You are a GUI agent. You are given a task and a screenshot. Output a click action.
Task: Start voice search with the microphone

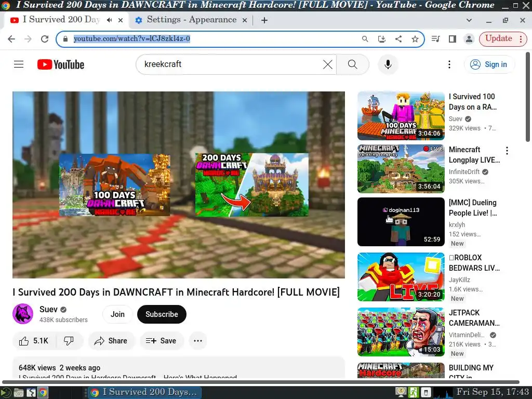pos(388,64)
